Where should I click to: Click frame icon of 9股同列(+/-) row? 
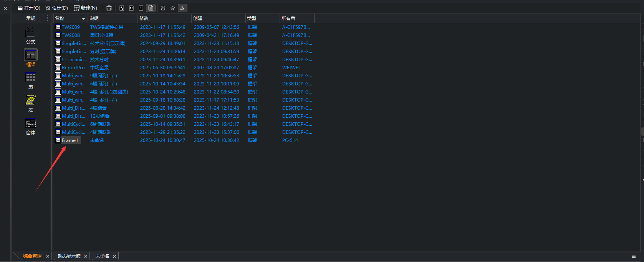point(58,75)
